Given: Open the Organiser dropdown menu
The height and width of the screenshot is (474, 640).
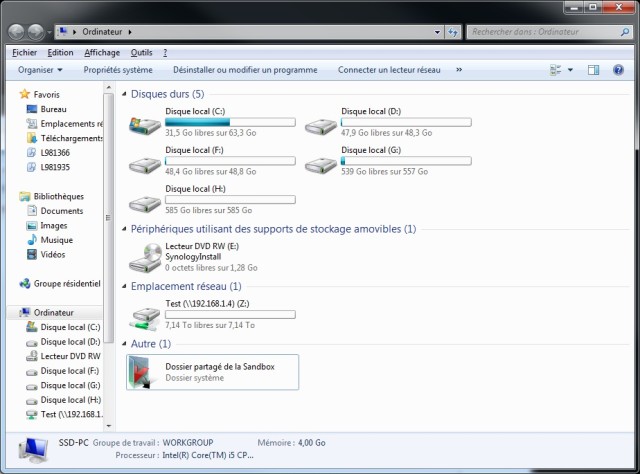Looking at the screenshot, I should point(40,70).
